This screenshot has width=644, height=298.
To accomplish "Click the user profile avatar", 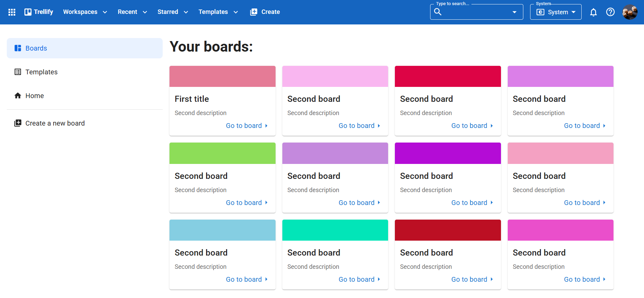I will 629,12.
